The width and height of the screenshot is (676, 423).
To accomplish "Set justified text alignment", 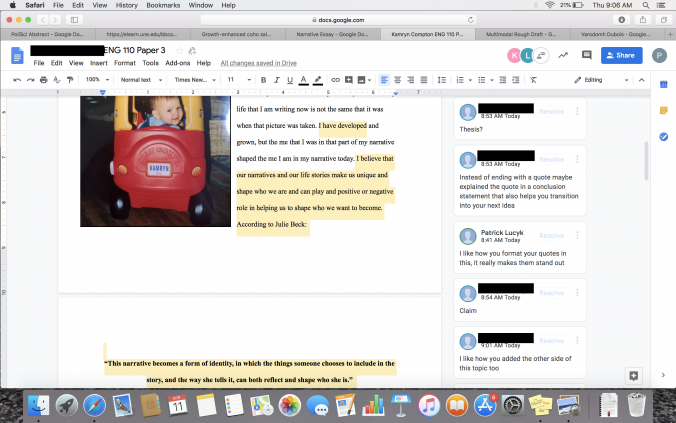I will [424, 80].
